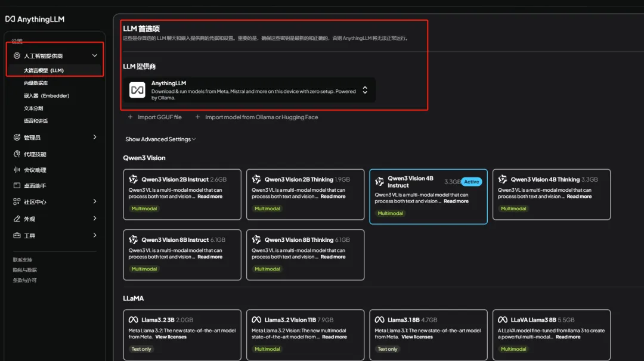Open 嵌入器 (Embedder) settings page
The image size is (644, 361).
tap(47, 95)
